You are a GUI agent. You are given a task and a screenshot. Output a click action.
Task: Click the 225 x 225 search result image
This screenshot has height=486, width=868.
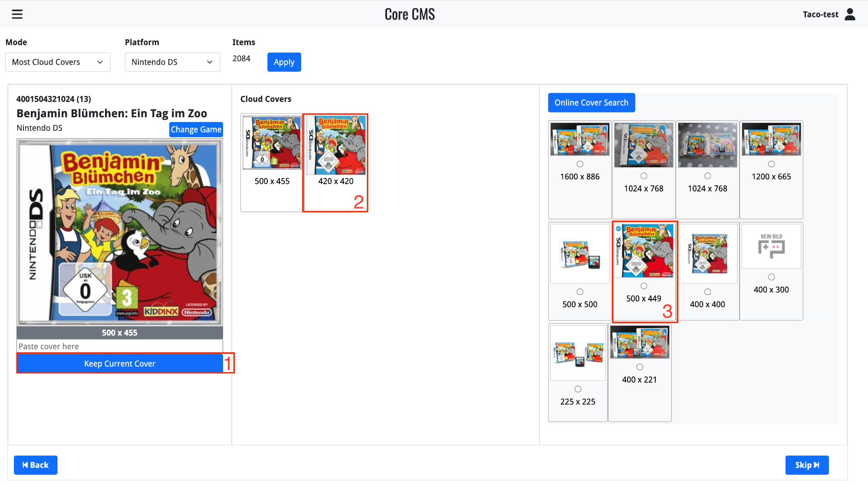578,353
